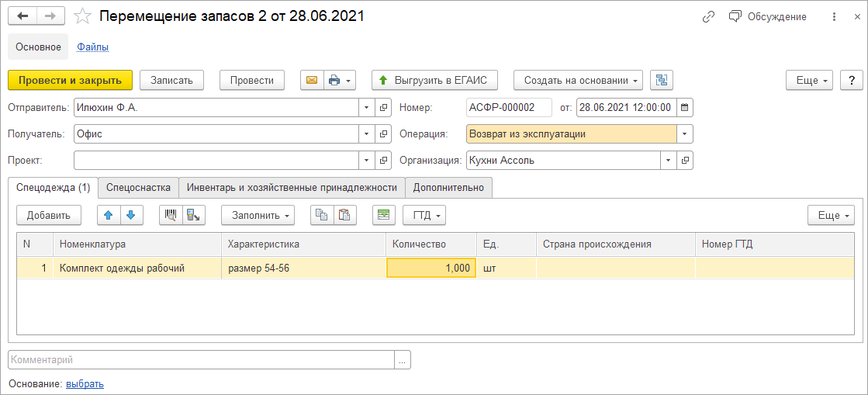Open the calendar date picker
868x395 pixels.
(x=685, y=107)
